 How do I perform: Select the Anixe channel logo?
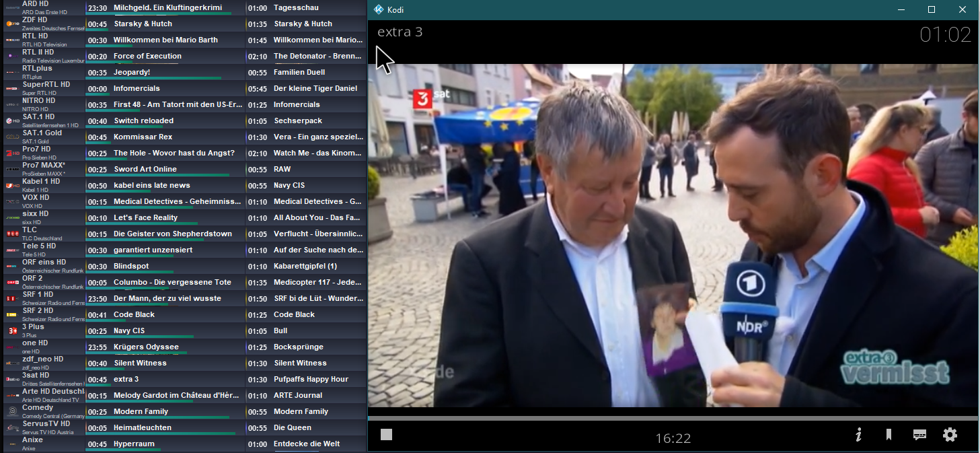point(12,444)
